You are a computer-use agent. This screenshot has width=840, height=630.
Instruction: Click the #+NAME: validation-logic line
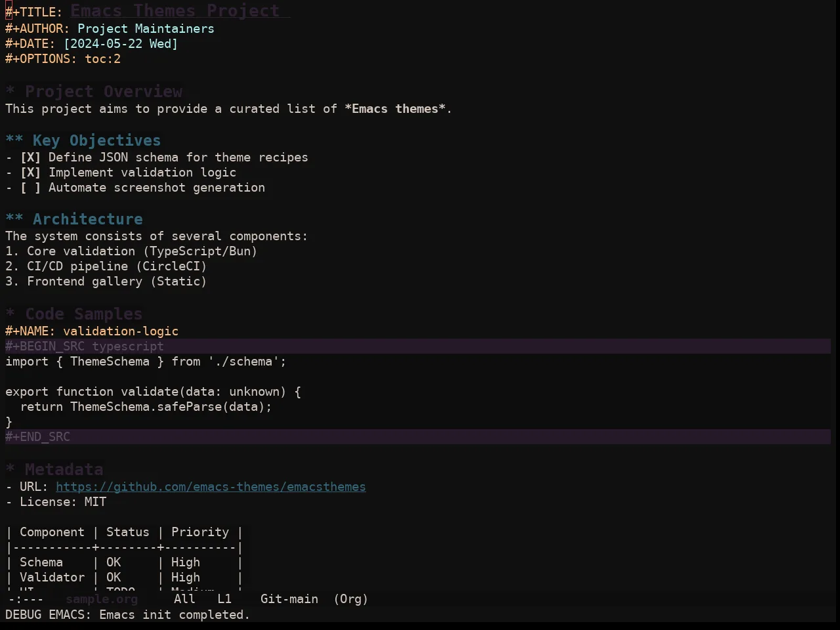click(x=92, y=331)
